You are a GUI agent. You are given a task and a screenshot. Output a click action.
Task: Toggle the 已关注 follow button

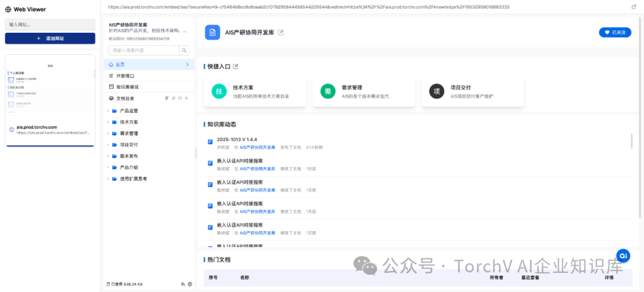(x=615, y=32)
